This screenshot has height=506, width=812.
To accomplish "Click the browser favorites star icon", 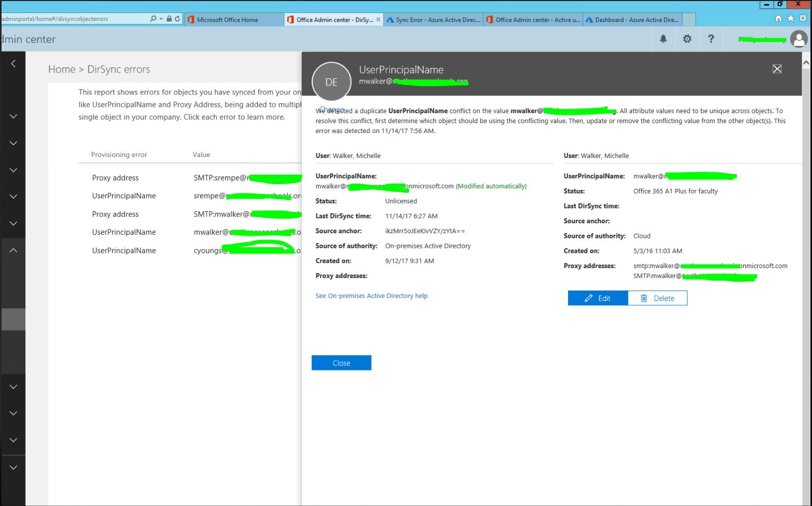I will coord(791,18).
